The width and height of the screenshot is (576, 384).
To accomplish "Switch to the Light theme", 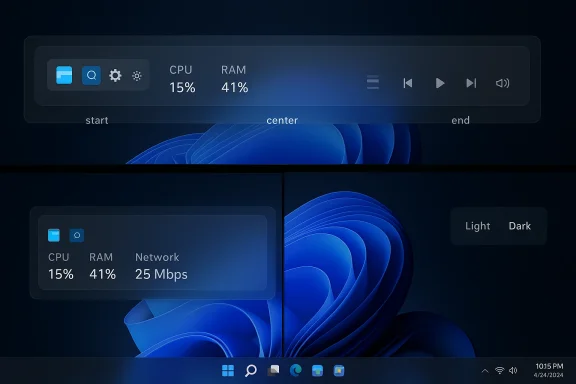I will click(x=478, y=226).
